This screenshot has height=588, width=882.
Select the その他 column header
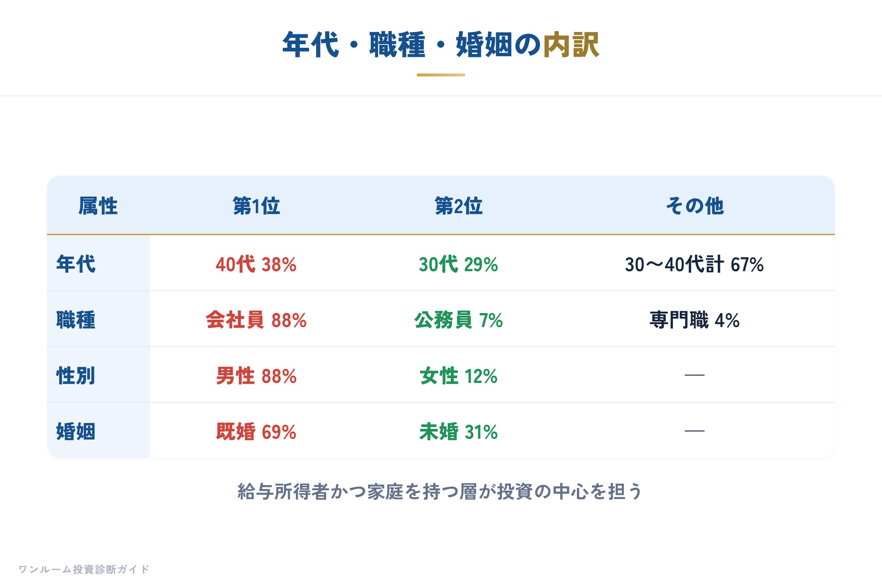coord(695,206)
